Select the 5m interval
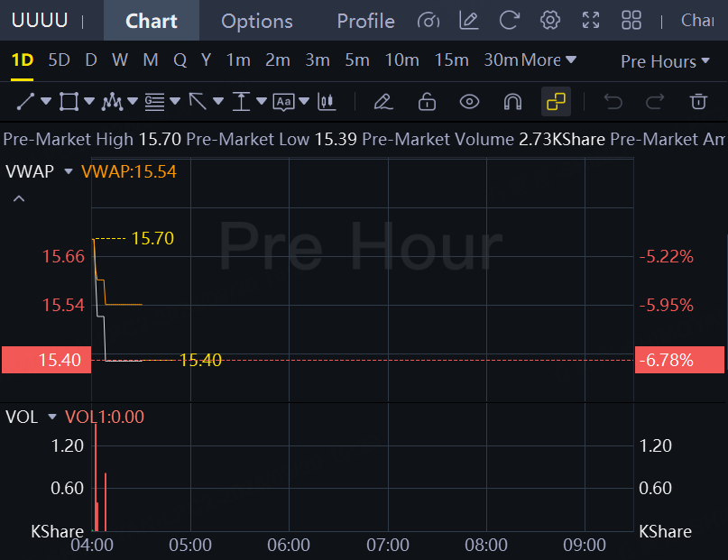This screenshot has width=728, height=560. [357, 60]
